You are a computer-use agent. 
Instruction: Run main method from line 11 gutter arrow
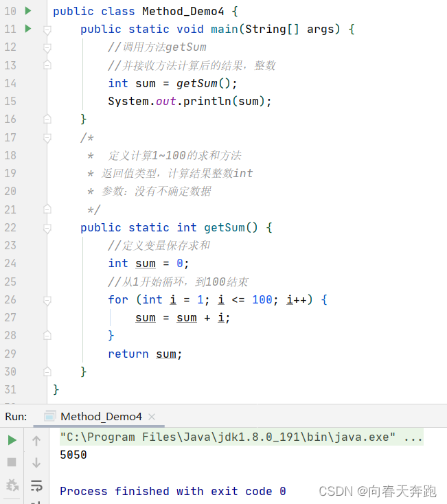(28, 29)
